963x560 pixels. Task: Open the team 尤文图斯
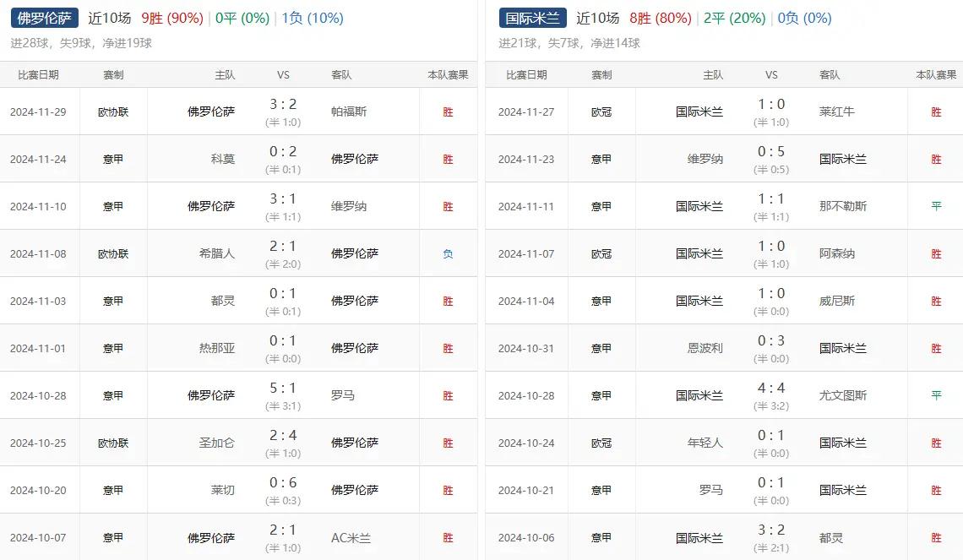[843, 395]
